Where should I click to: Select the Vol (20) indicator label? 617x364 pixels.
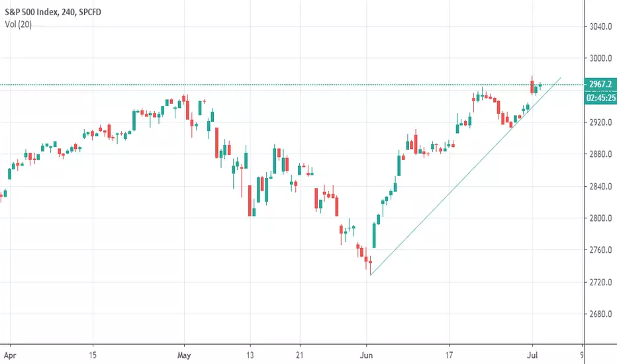click(x=18, y=24)
